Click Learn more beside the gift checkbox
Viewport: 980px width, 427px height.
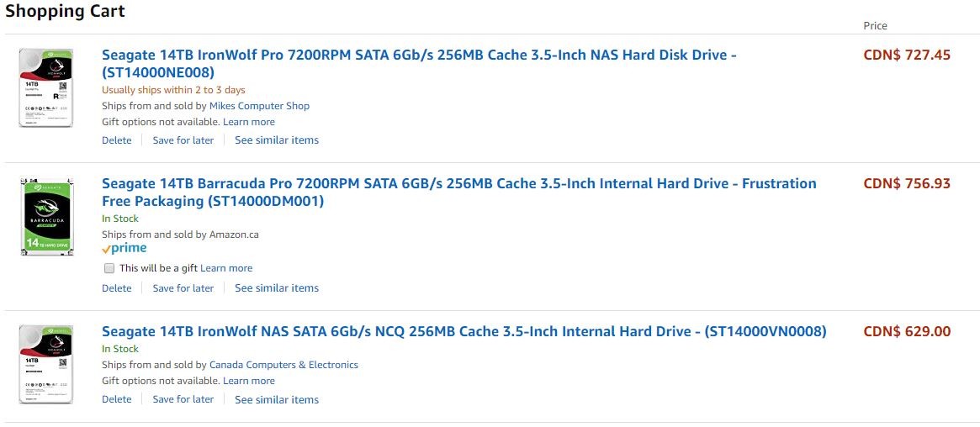(x=226, y=268)
